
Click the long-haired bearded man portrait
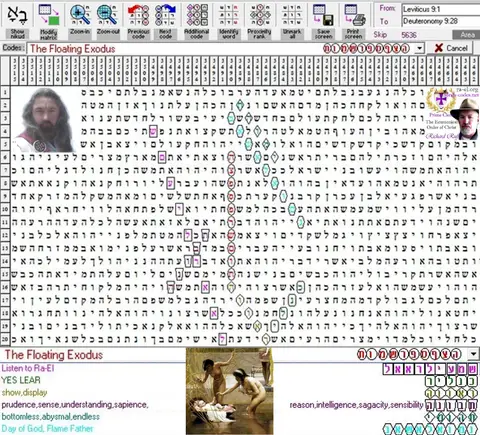click(45, 119)
